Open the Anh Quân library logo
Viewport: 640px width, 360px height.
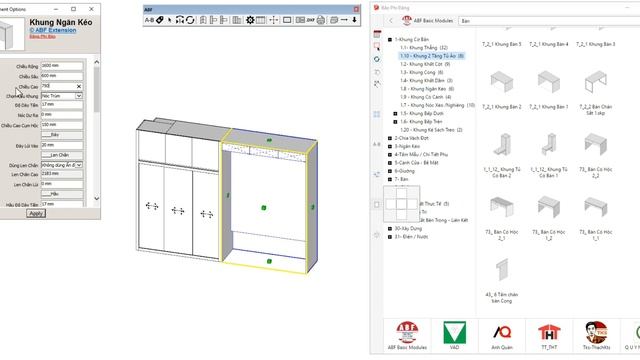pyautogui.click(x=502, y=333)
